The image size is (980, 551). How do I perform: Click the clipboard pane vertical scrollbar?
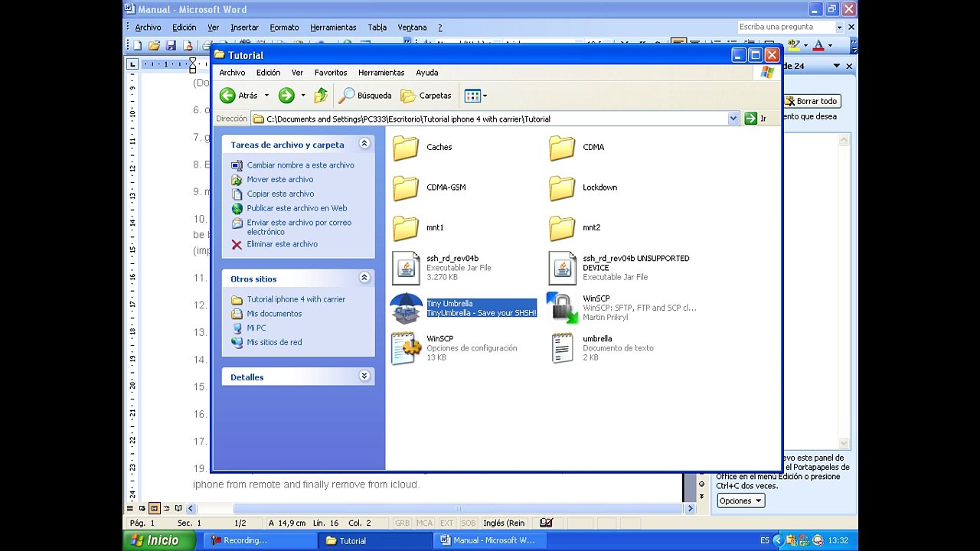(844, 292)
